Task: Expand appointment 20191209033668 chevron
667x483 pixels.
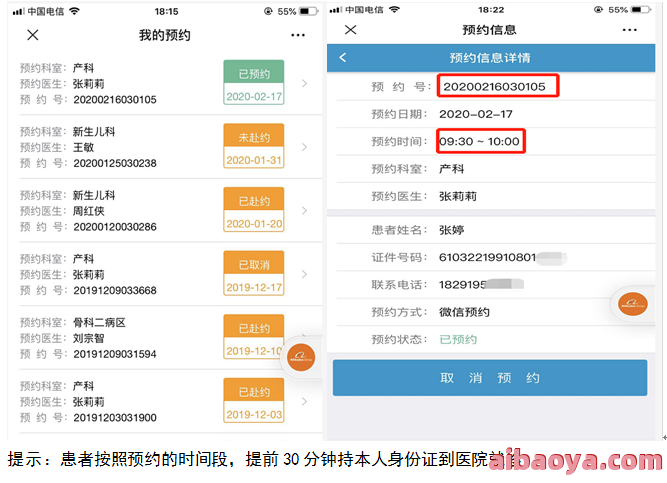Action: point(304,274)
